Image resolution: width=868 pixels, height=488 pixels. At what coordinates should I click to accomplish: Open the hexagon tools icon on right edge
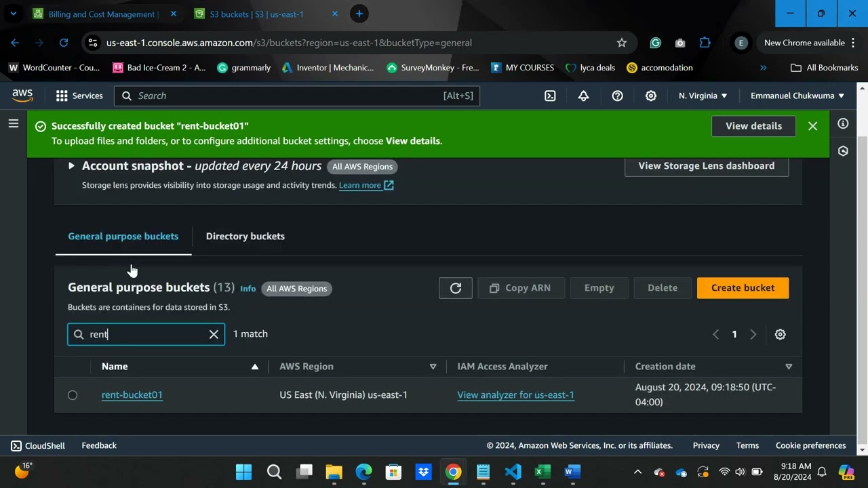click(x=843, y=150)
